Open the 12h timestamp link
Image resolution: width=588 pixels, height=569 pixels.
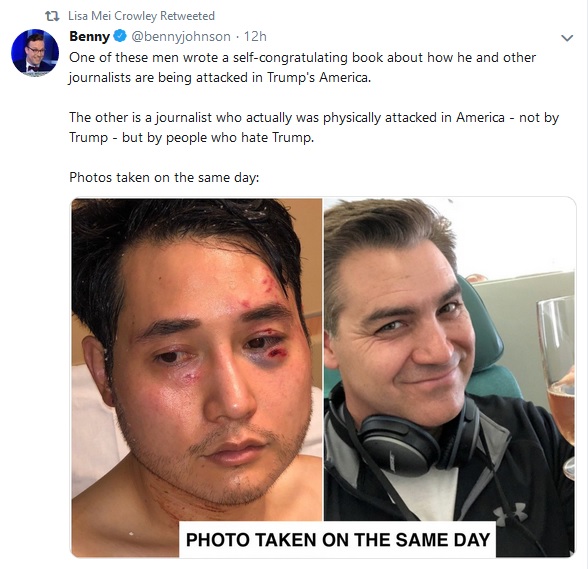pyautogui.click(x=255, y=36)
